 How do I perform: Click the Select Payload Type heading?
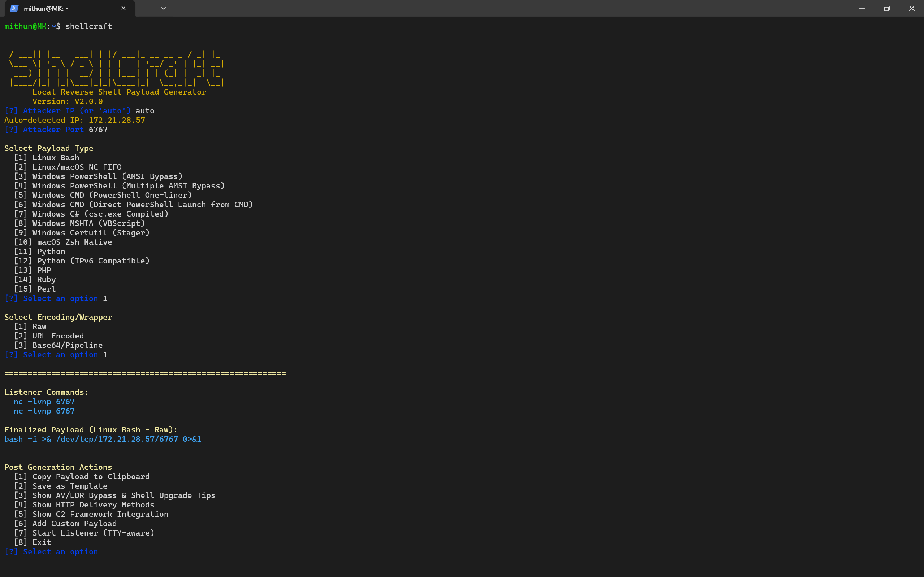pos(49,148)
